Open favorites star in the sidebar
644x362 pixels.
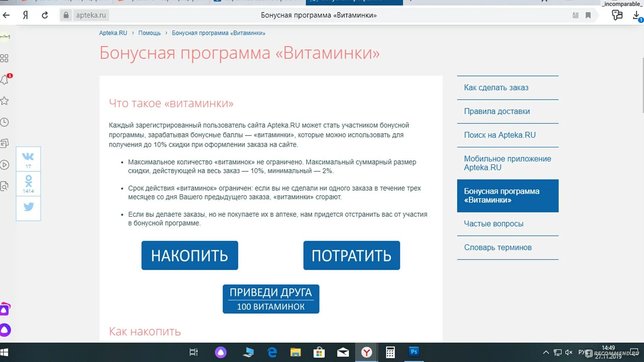[x=4, y=101]
